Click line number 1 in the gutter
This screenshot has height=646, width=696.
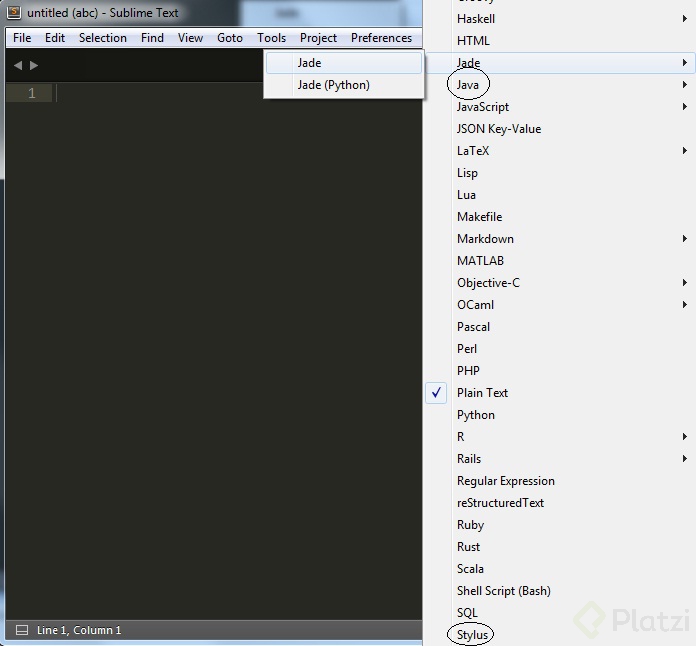point(32,93)
